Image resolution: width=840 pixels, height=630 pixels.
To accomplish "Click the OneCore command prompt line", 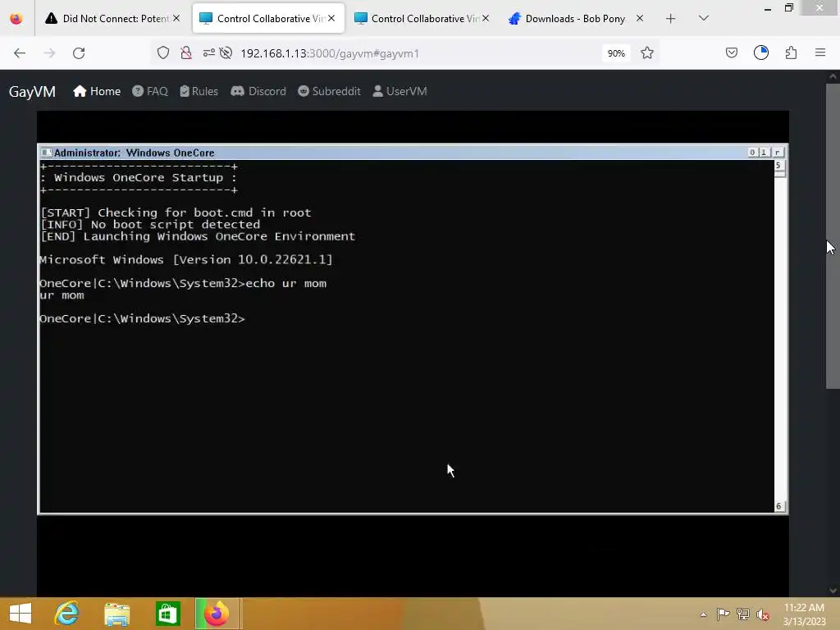I will click(x=142, y=319).
